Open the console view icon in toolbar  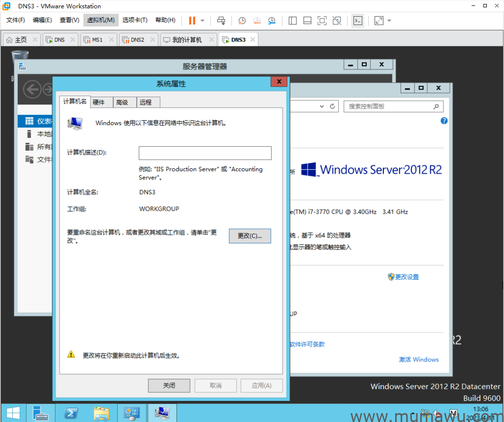[x=358, y=21]
